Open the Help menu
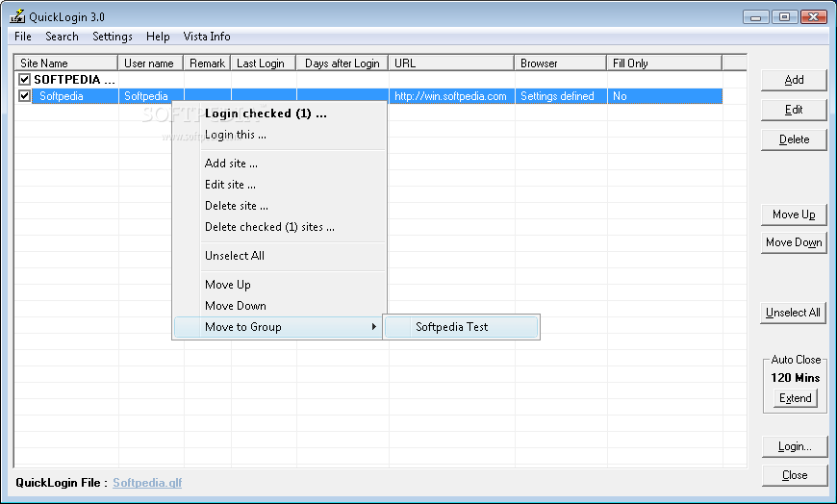This screenshot has width=837, height=504. click(158, 37)
